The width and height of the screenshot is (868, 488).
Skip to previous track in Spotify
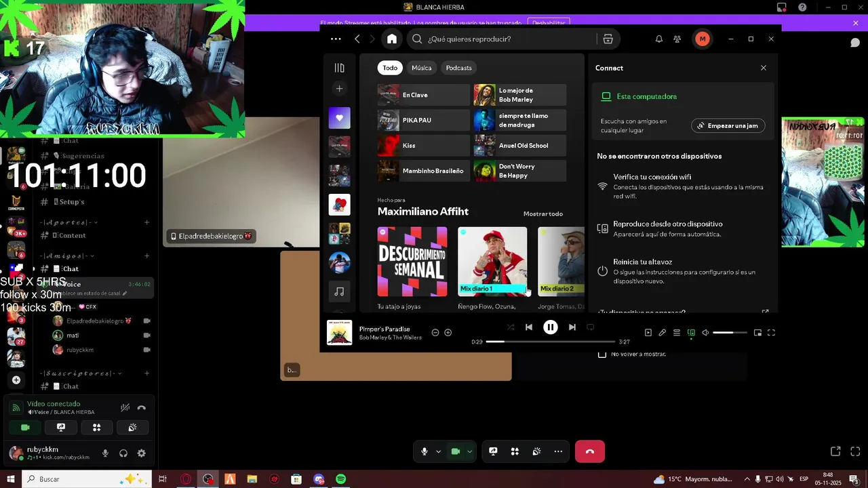(x=529, y=327)
